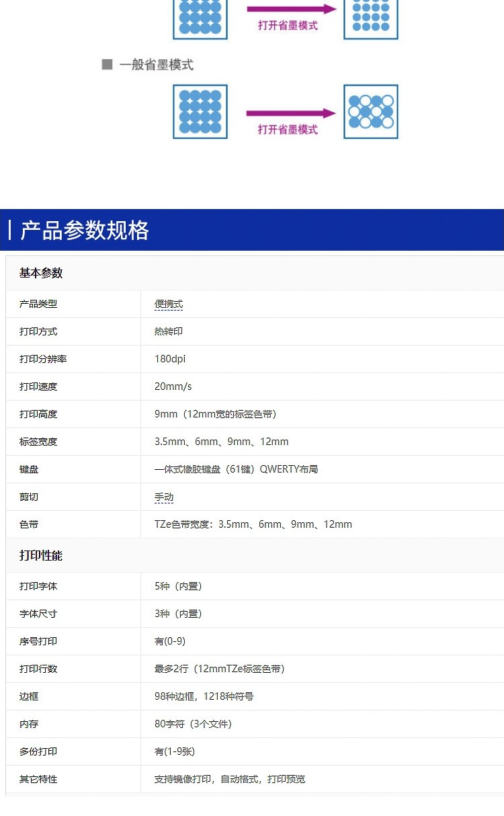Click the gray square bullet beside 一般省墨模式

pyautogui.click(x=107, y=65)
